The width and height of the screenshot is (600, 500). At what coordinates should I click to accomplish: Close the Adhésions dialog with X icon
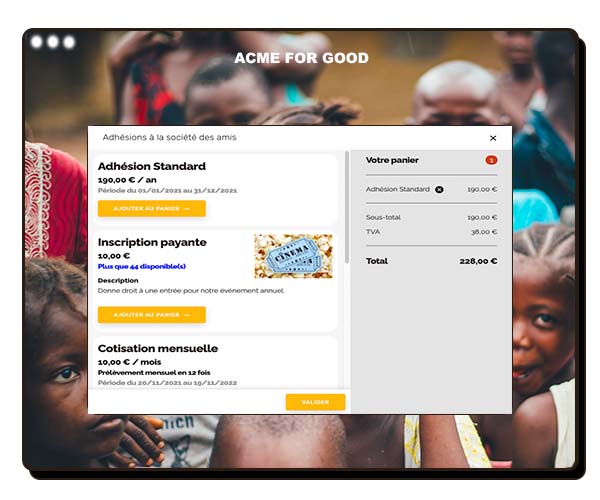click(x=493, y=138)
